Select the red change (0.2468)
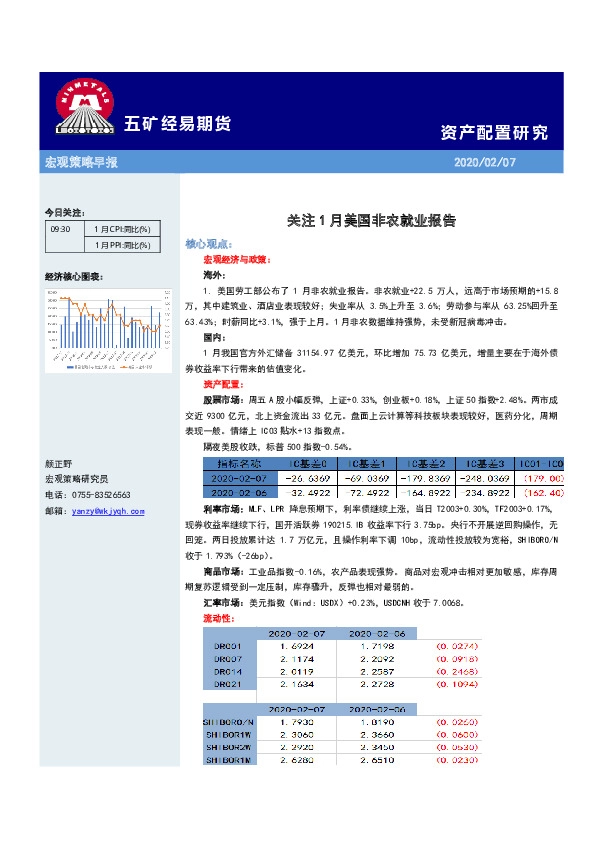 (x=457, y=672)
